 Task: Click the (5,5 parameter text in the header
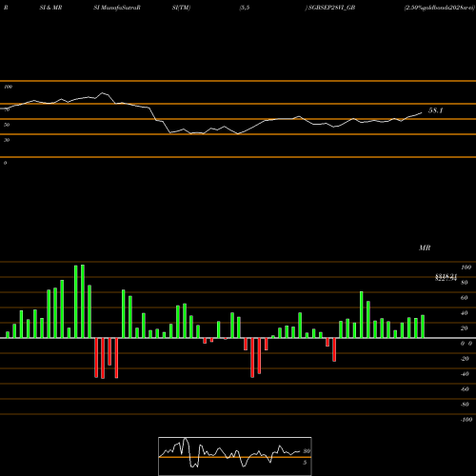coord(245,8)
